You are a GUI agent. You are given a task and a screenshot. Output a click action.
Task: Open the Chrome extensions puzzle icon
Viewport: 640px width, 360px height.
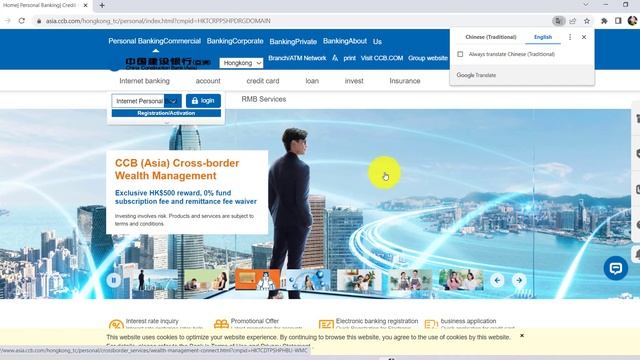coord(604,21)
